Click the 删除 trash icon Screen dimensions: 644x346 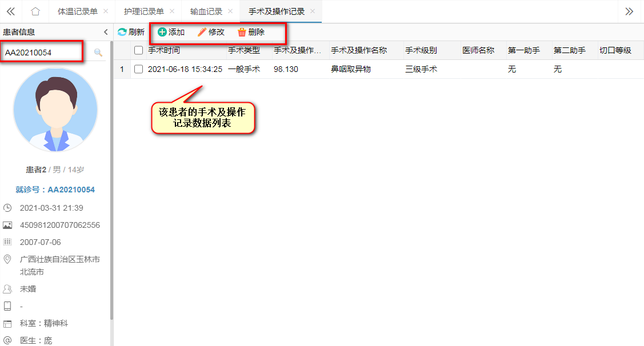coord(242,32)
